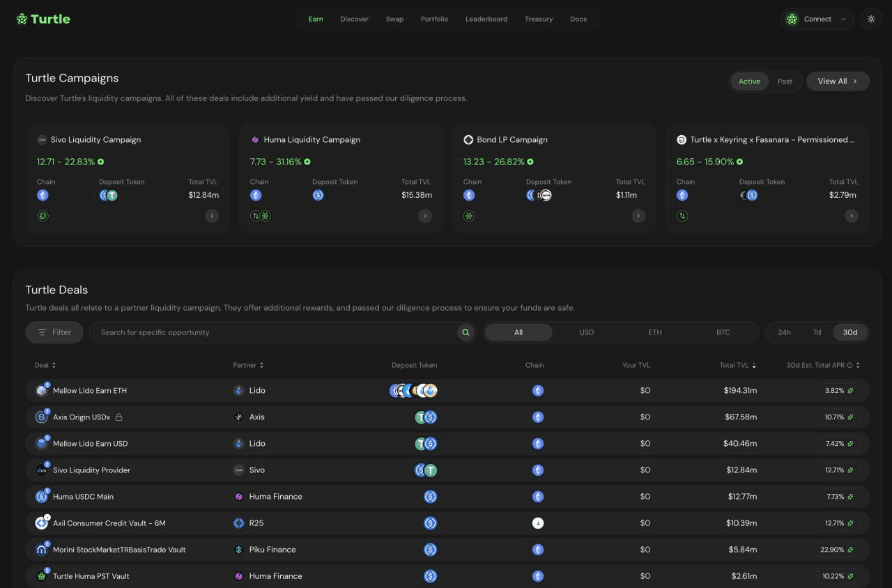
Task: Select the 24h time range
Action: (784, 332)
